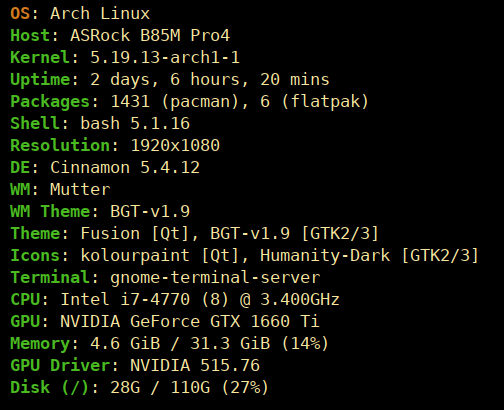
Task: Click the GPU Driver label
Action: [x=60, y=365]
